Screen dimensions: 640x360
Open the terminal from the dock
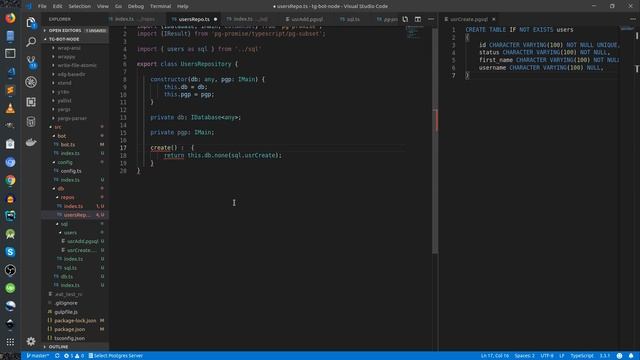(x=10, y=53)
